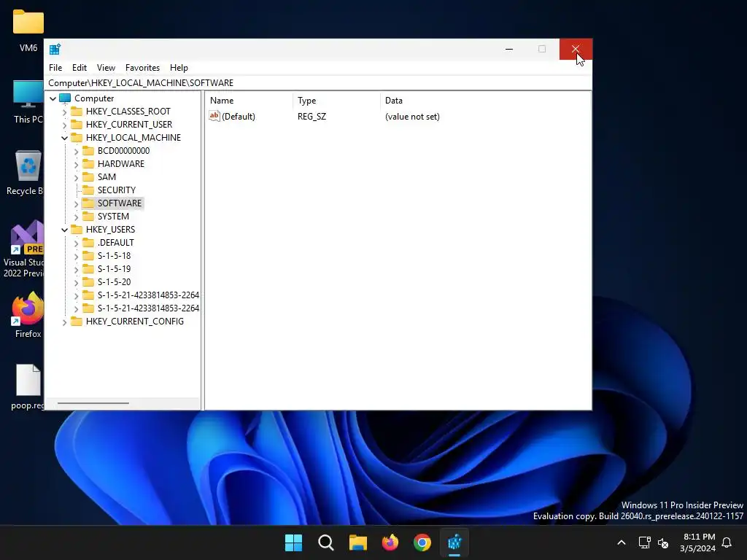This screenshot has width=747, height=560.
Task: Open the File menu
Action: point(55,68)
